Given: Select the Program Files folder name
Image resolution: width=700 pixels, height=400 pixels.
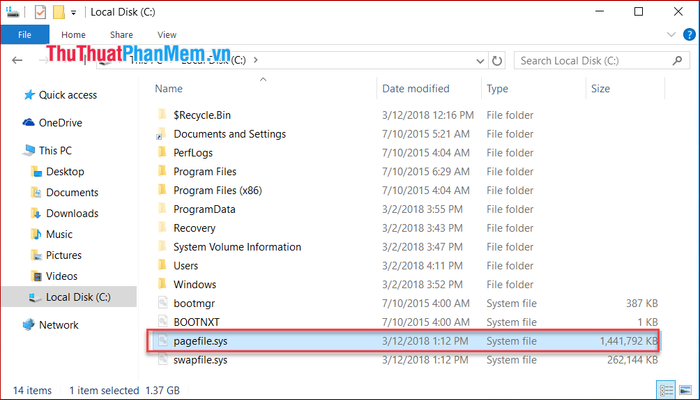Looking at the screenshot, I should pyautogui.click(x=205, y=171).
